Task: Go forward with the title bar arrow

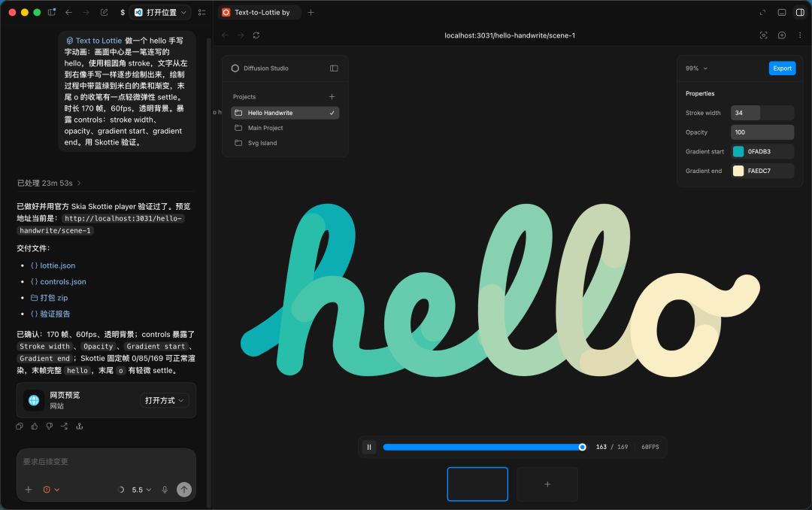Action: point(86,13)
